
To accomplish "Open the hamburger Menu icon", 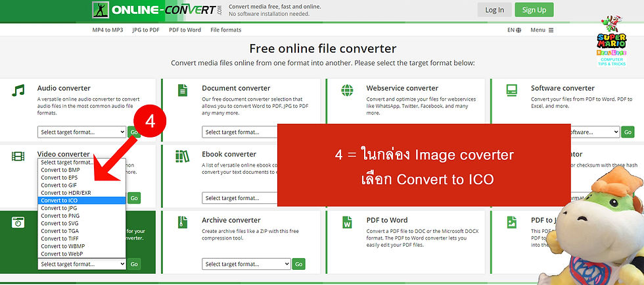I will (551, 30).
